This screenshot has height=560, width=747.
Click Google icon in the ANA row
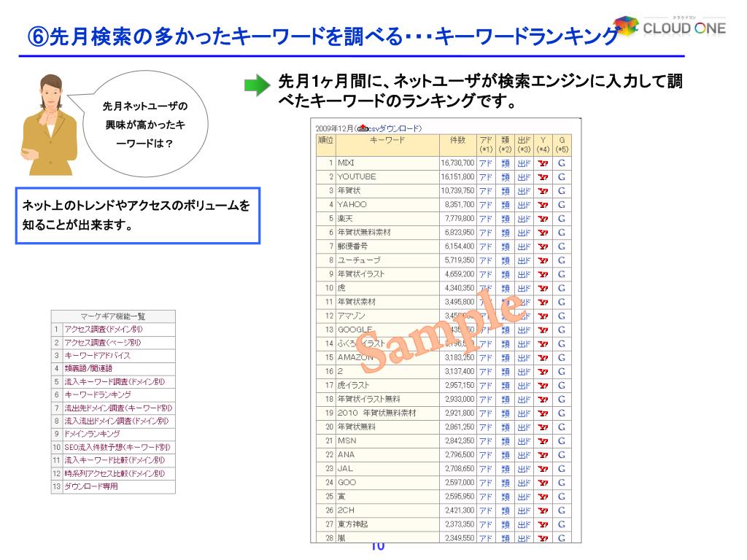click(562, 455)
